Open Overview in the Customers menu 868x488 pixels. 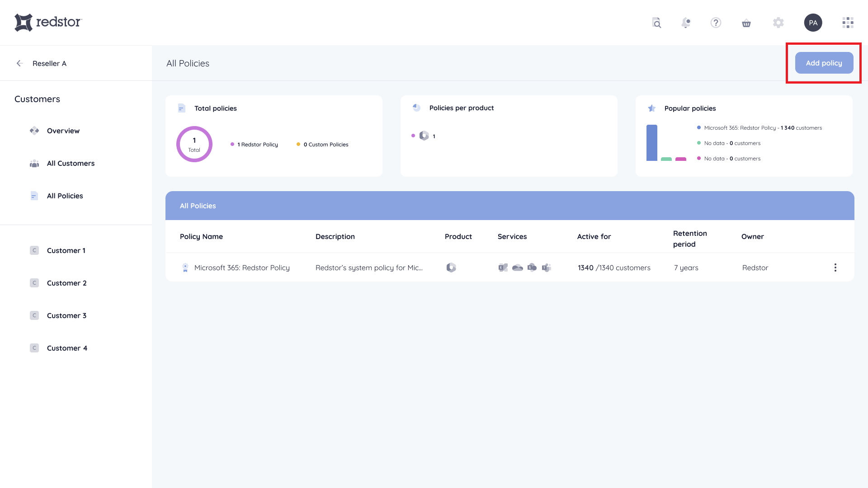(x=63, y=131)
